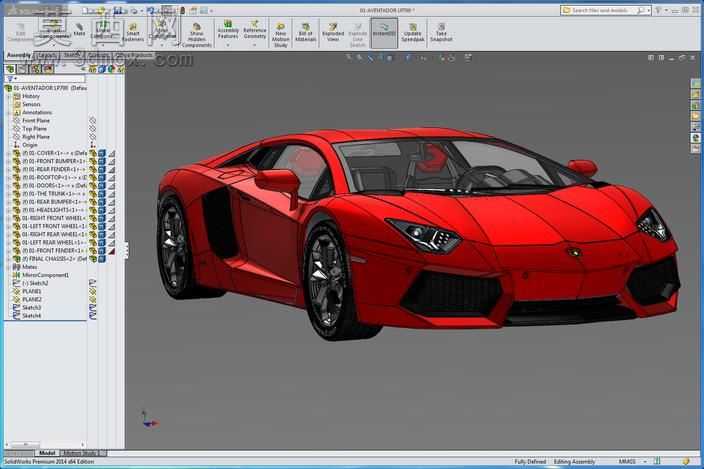Open ConfigurationManager tab icon
The image size is (704, 469).
click(35, 69)
